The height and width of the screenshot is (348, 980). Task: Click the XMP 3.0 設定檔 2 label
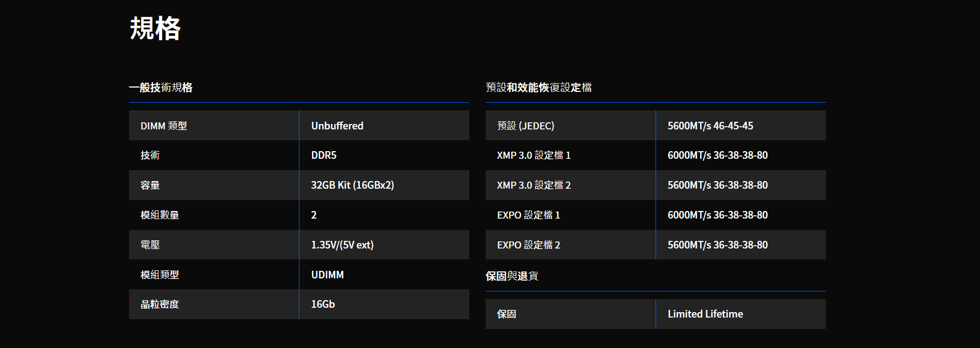point(534,185)
